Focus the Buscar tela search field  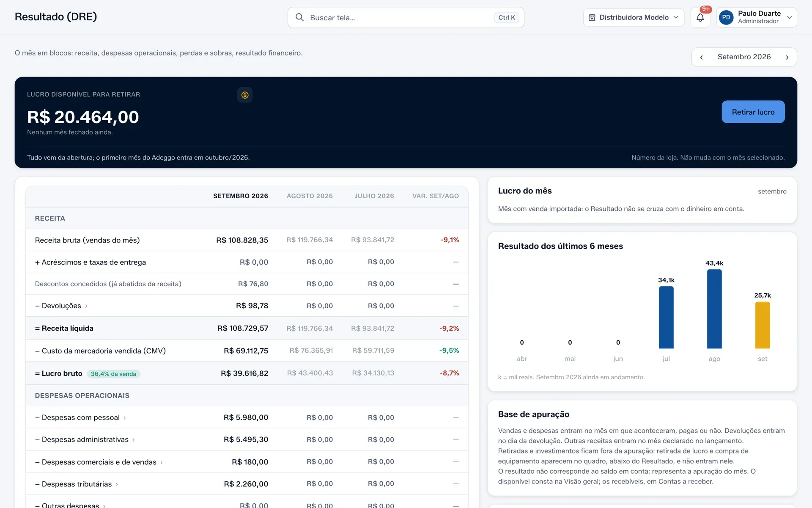tap(406, 17)
